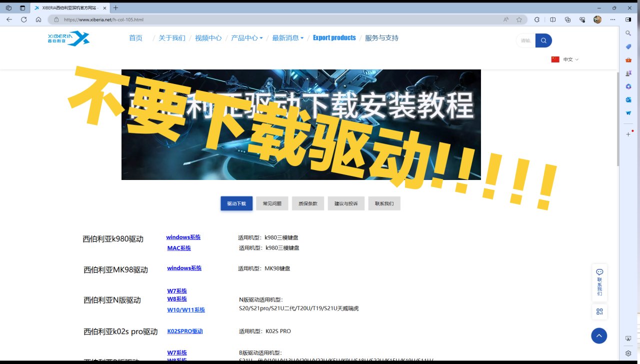
Task: Open the 中文 language dropdown
Action: point(565,59)
